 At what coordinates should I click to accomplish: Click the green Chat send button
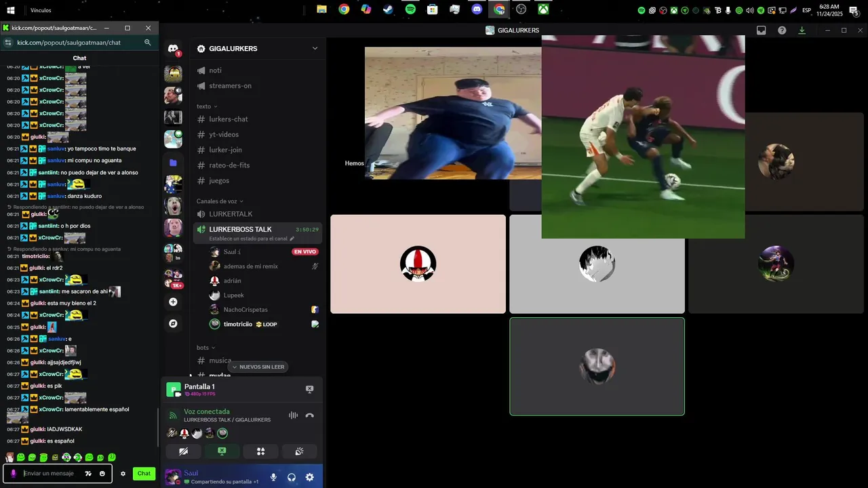point(144,474)
